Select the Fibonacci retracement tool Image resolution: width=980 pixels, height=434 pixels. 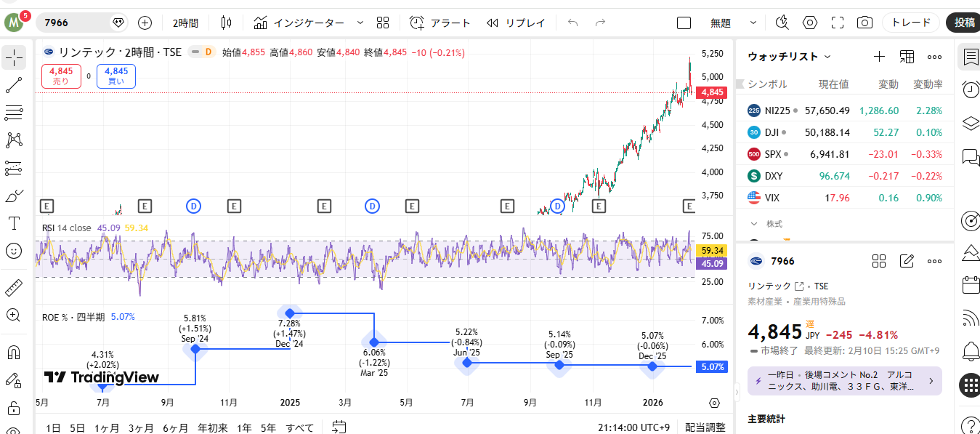pyautogui.click(x=14, y=113)
